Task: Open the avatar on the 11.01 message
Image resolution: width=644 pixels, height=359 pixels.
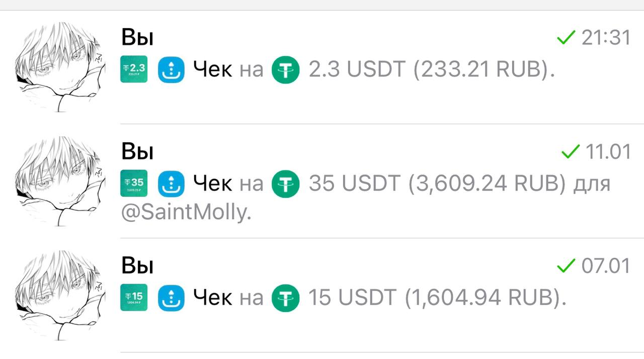Action: [x=60, y=181]
